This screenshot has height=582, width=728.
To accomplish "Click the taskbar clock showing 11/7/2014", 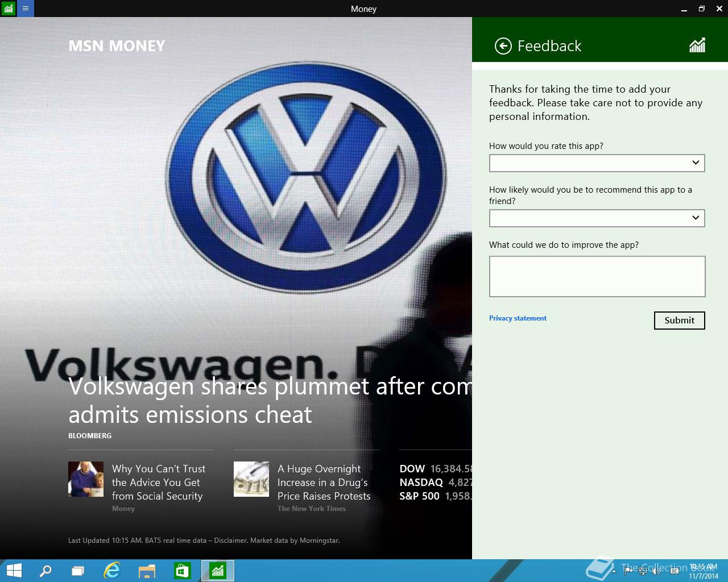I will tap(704, 571).
